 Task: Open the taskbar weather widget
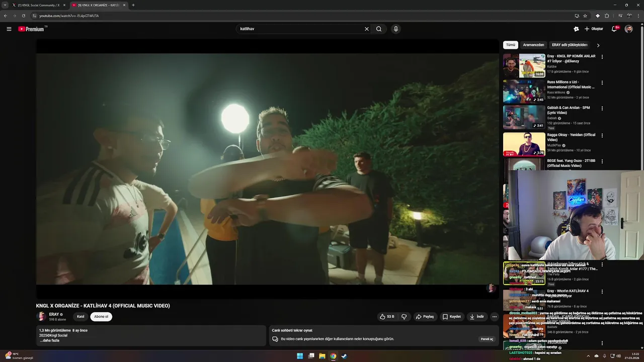coord(19,356)
